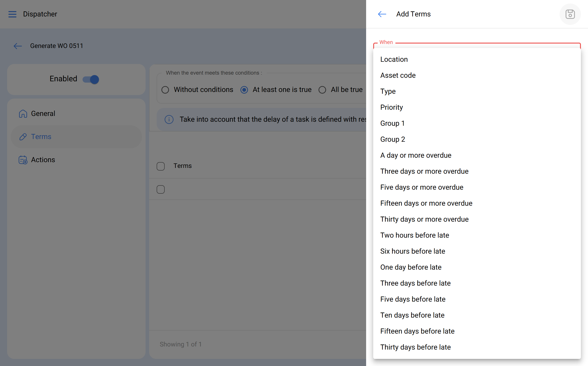
Task: Open the Actions section in sidebar
Action: (x=43, y=160)
